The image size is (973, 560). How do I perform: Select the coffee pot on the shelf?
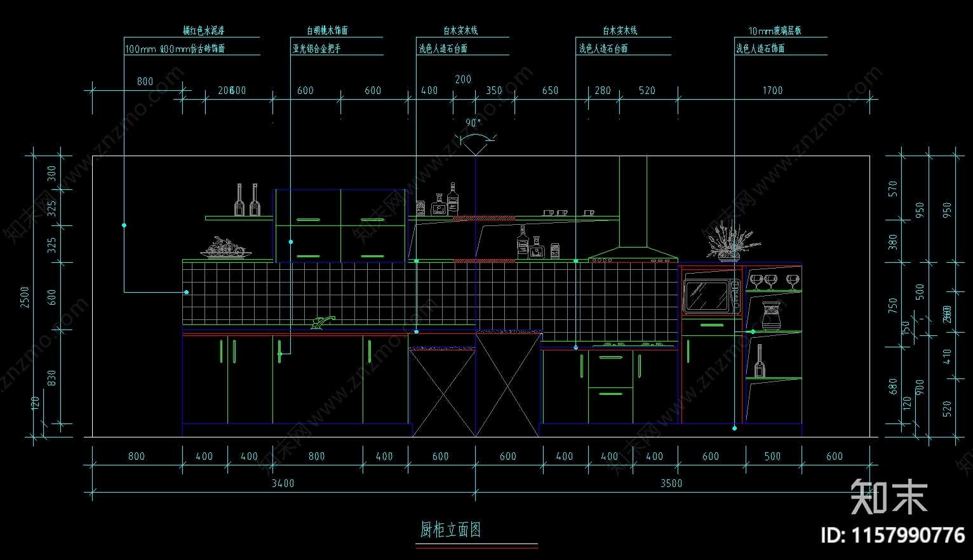(x=770, y=316)
